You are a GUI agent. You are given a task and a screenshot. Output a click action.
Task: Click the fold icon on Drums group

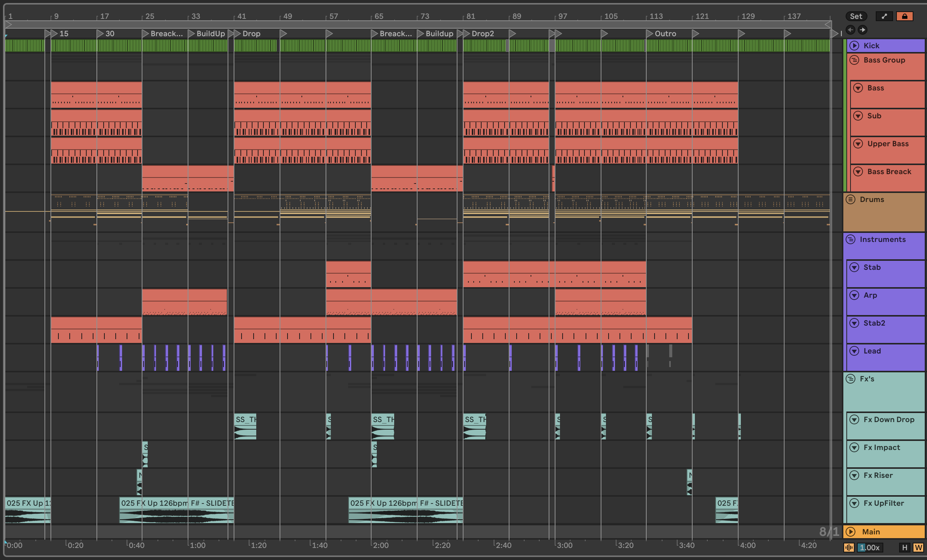coord(851,199)
